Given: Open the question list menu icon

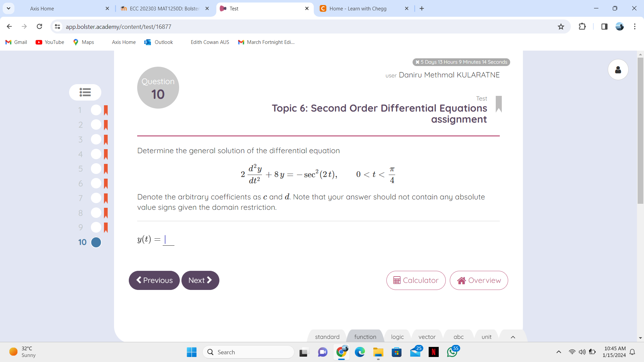Looking at the screenshot, I should pyautogui.click(x=85, y=92).
